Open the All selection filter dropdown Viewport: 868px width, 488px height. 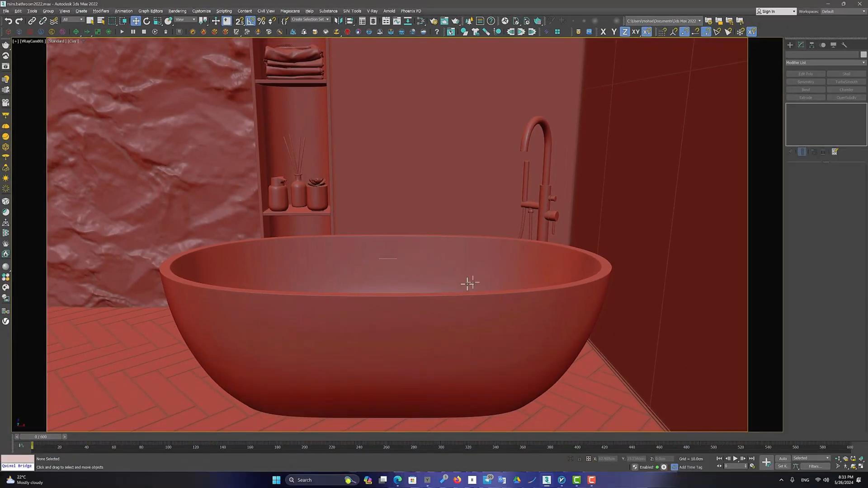tap(72, 19)
